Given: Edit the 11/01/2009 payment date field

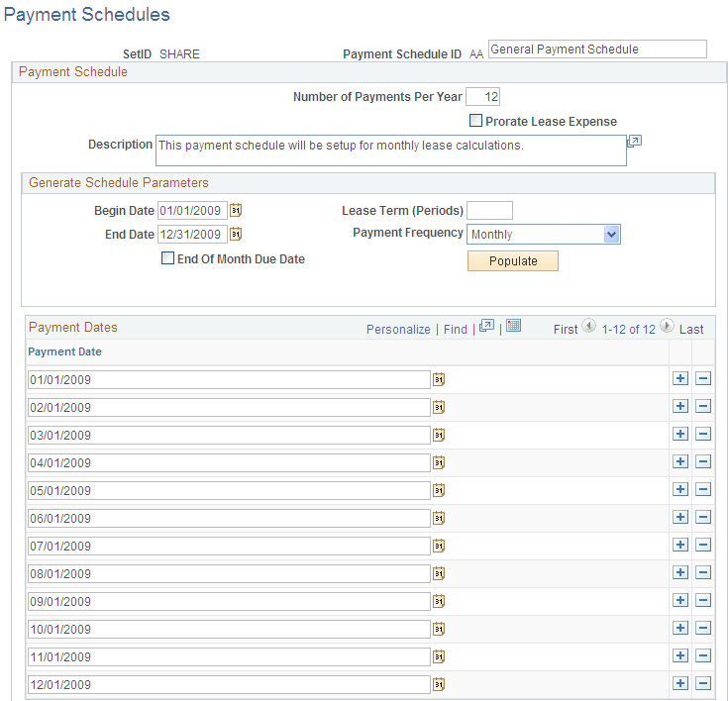Looking at the screenshot, I should click(229, 656).
